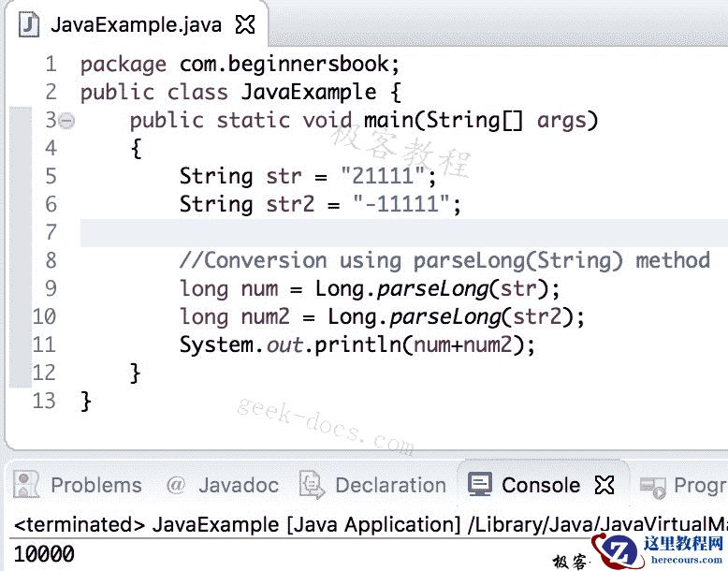
Task: Click the Progress view icon
Action: pyautogui.click(x=653, y=487)
